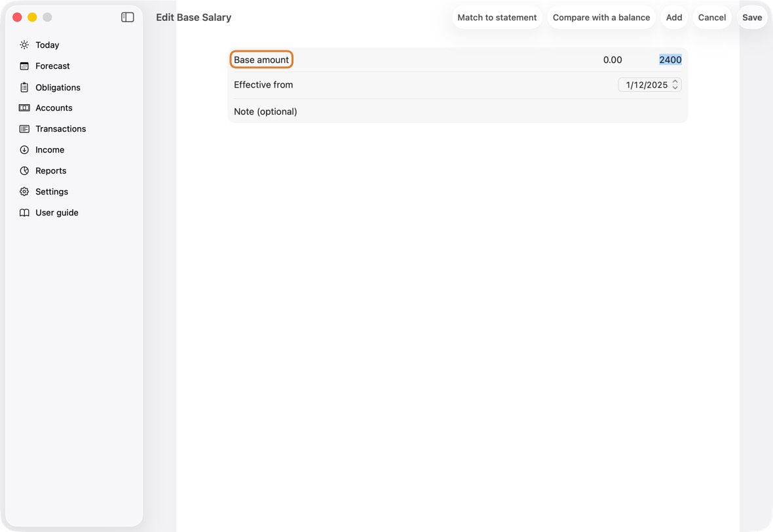Image resolution: width=773 pixels, height=532 pixels.
Task: Select Obligations in the sidebar
Action: pos(58,87)
